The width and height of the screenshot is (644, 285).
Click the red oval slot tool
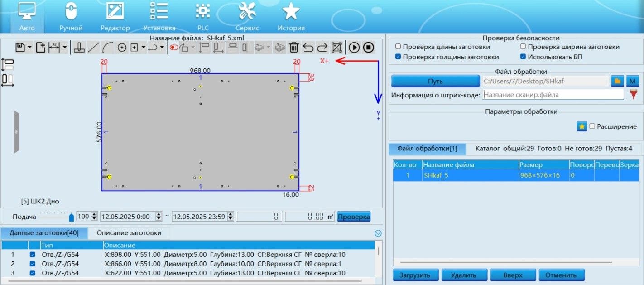pos(173,47)
